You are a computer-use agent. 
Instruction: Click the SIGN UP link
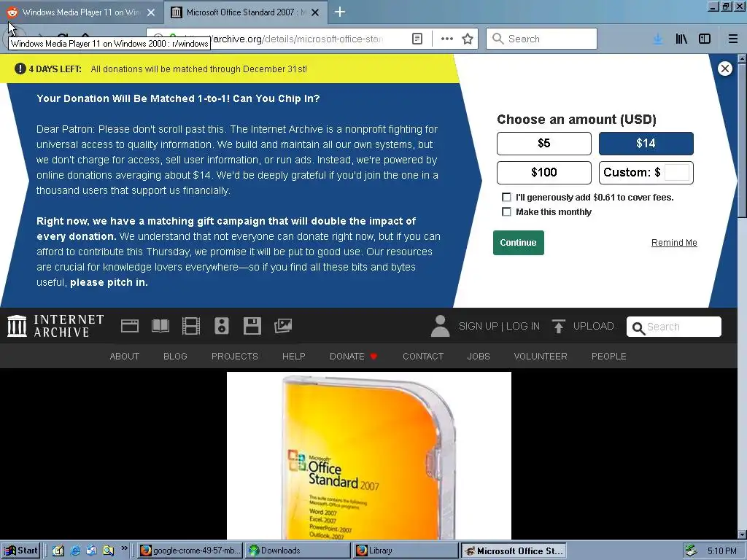point(478,326)
